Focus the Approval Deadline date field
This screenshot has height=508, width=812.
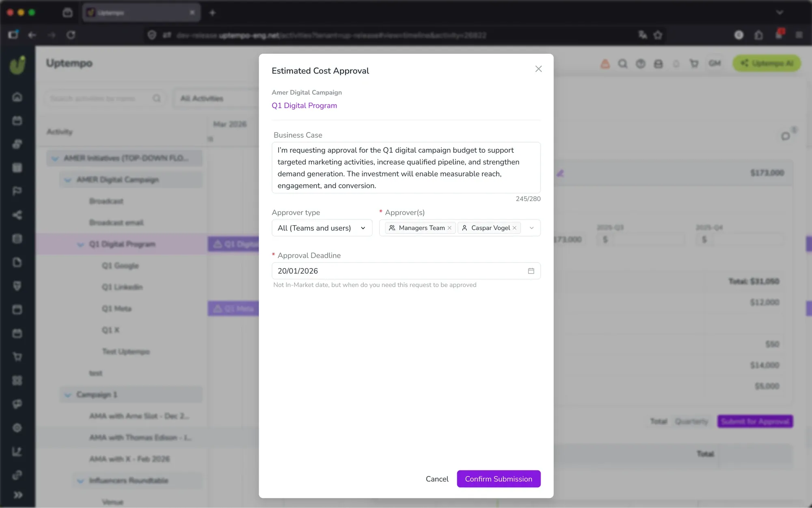point(406,271)
